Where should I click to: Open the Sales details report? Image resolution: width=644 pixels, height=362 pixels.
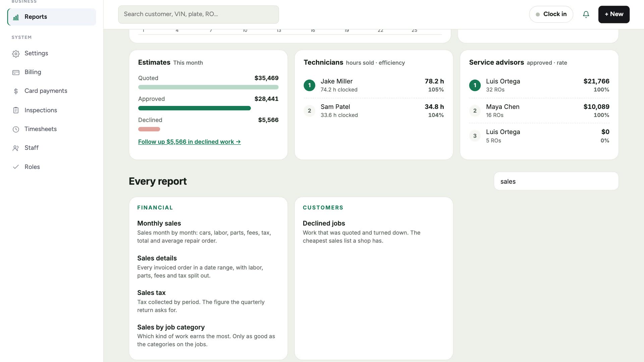pos(157,258)
